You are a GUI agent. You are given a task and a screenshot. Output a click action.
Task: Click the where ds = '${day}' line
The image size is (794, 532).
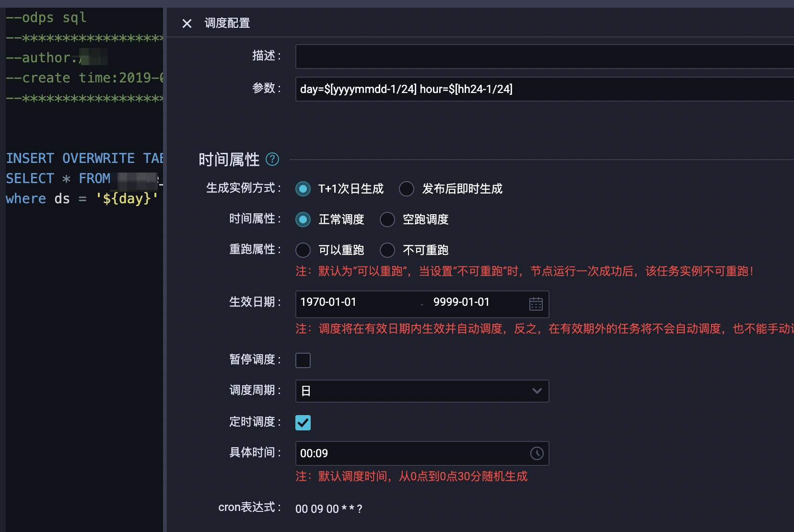(x=82, y=198)
